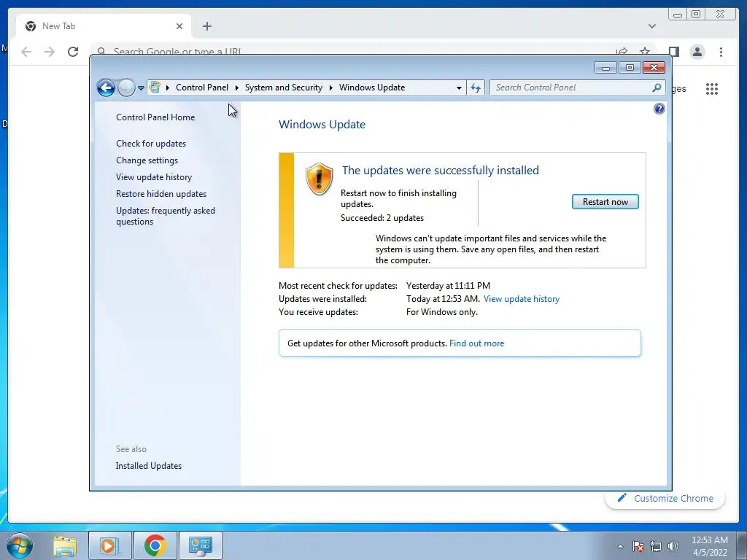
Task: Click Chrome's reload button
Action: click(73, 52)
